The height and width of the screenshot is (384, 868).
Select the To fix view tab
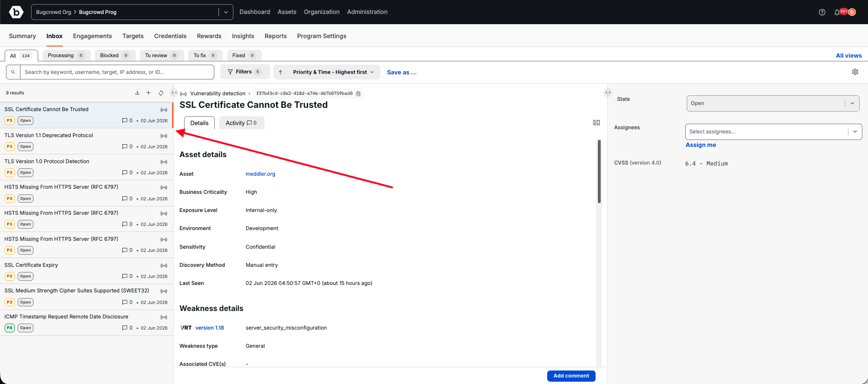(x=205, y=55)
